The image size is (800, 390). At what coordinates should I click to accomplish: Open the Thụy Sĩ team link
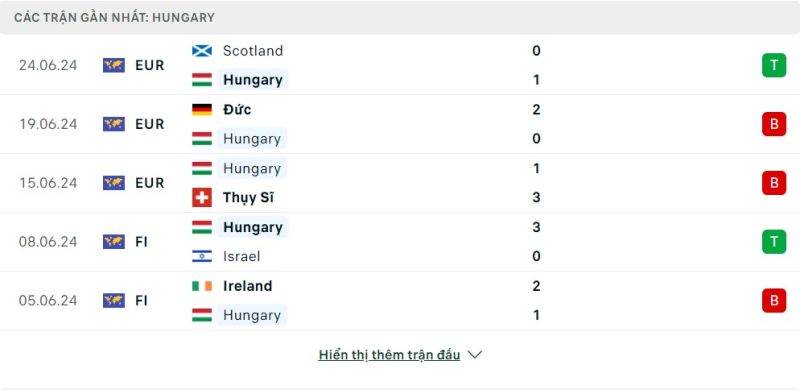[248, 198]
